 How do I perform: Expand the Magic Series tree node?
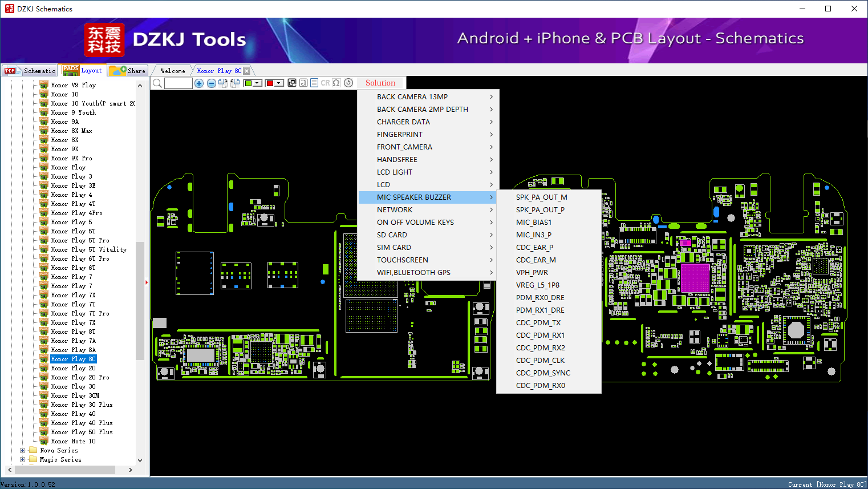pyautogui.click(x=23, y=459)
